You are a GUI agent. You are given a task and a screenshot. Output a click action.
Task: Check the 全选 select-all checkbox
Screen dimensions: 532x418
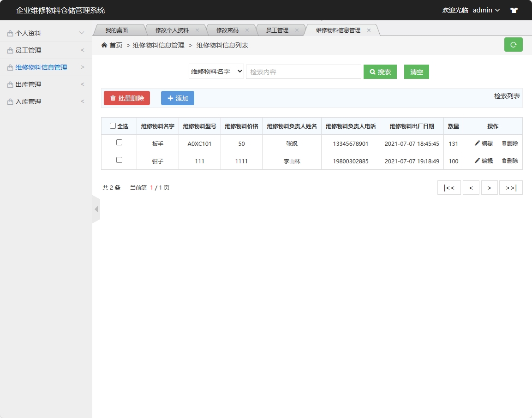click(112, 125)
